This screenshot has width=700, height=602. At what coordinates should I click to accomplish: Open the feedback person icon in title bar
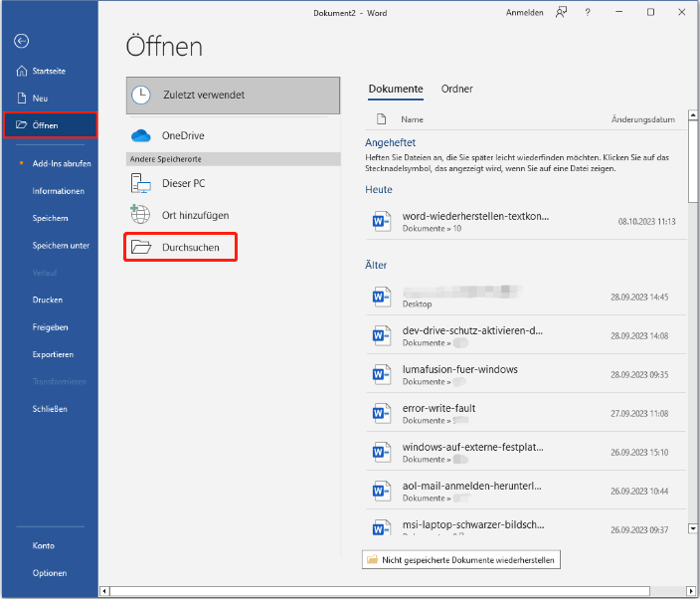click(x=562, y=12)
